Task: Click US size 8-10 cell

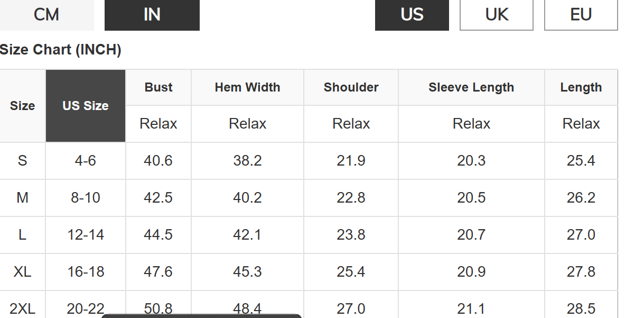Action: pyautogui.click(x=86, y=197)
